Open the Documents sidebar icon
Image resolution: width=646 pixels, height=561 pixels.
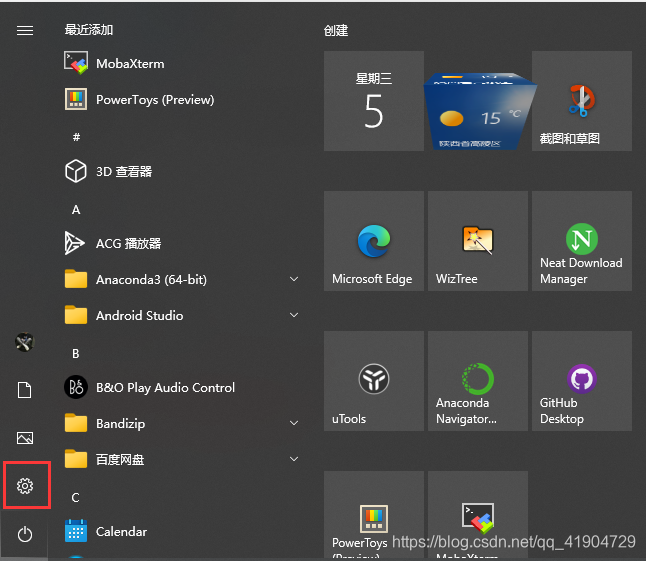click(25, 390)
